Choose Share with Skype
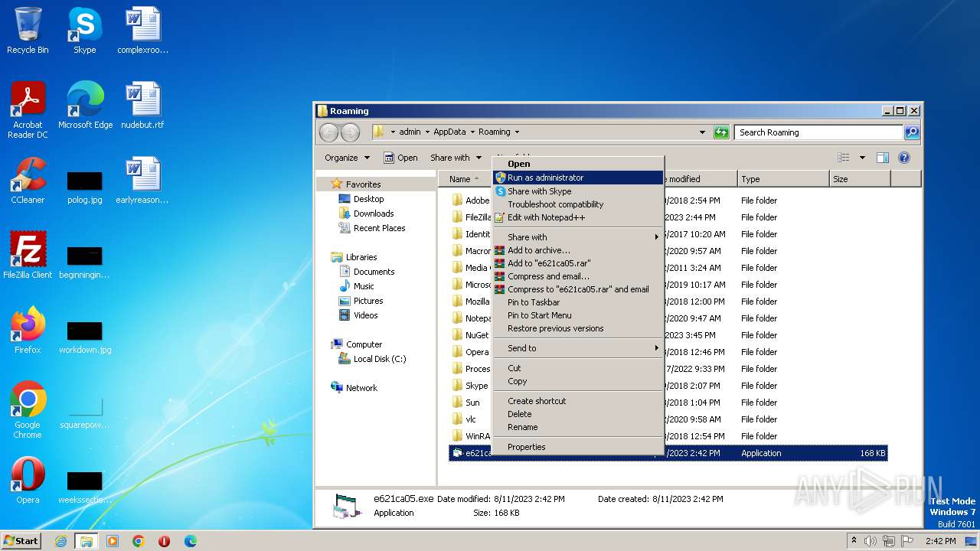980x551 pixels. click(578, 191)
